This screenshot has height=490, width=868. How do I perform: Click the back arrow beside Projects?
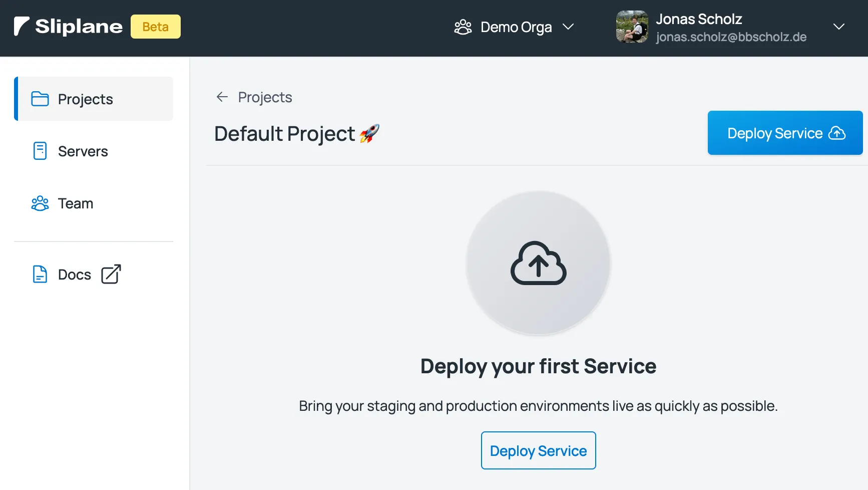point(222,97)
